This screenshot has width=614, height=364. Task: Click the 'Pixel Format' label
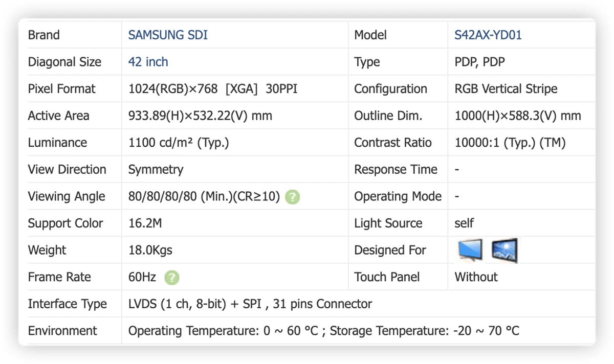(61, 89)
